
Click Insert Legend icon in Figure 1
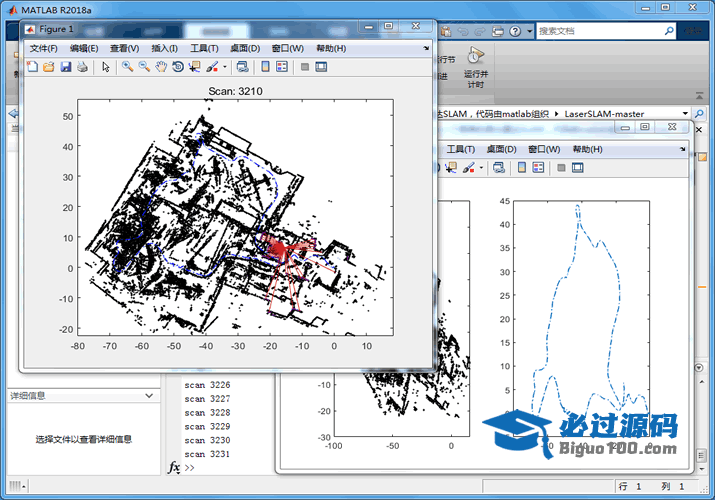click(x=282, y=67)
